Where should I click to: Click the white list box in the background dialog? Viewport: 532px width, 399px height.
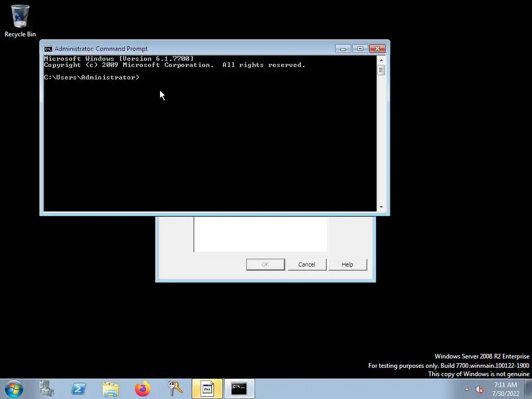(x=261, y=234)
